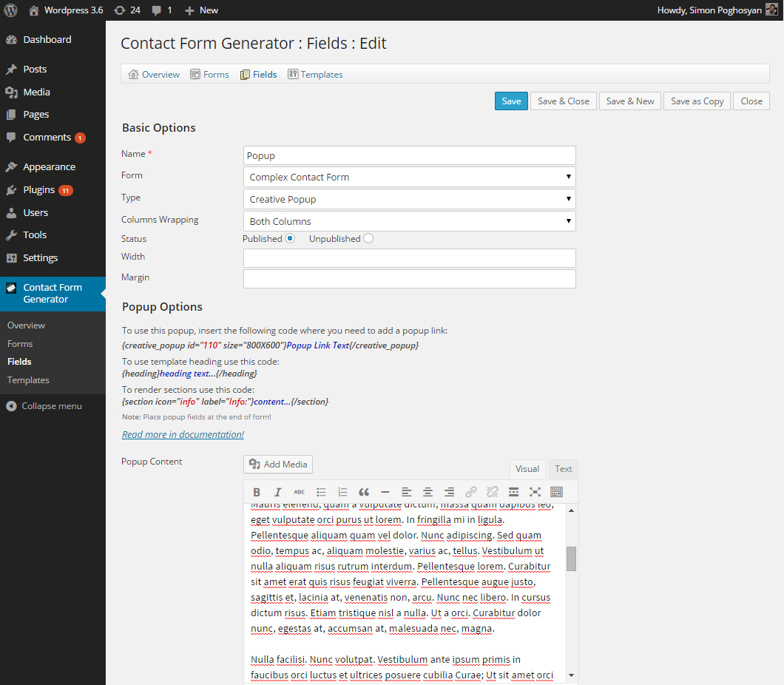Click the Close button
Viewport: 784px width, 685px height.
coord(751,101)
